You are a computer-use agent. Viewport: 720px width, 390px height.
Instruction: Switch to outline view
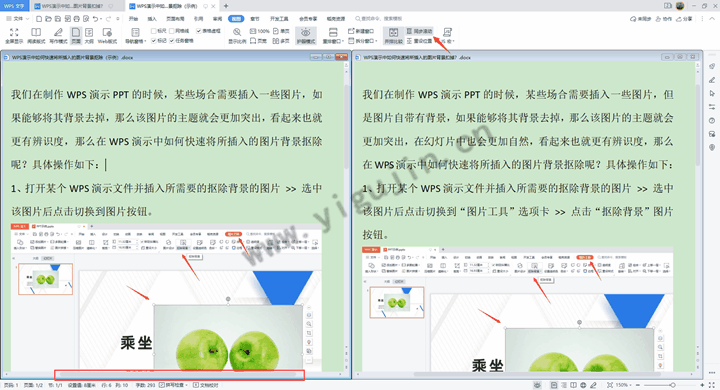[x=89, y=36]
